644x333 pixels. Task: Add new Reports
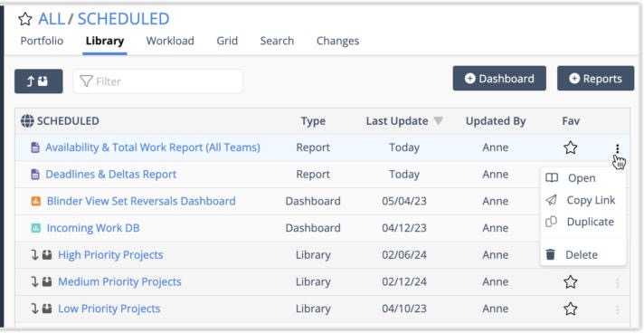pyautogui.click(x=595, y=79)
